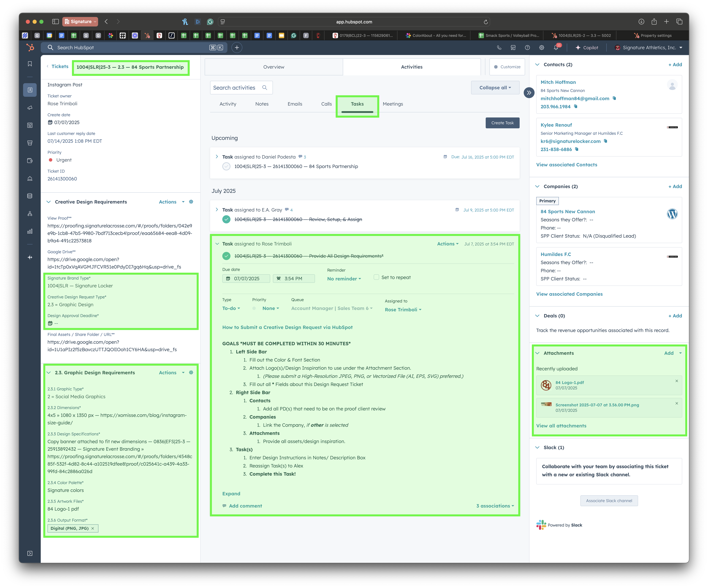This screenshot has width=708, height=588.
Task: Copy Mitch Hoffman's email address icon
Action: pos(614,98)
